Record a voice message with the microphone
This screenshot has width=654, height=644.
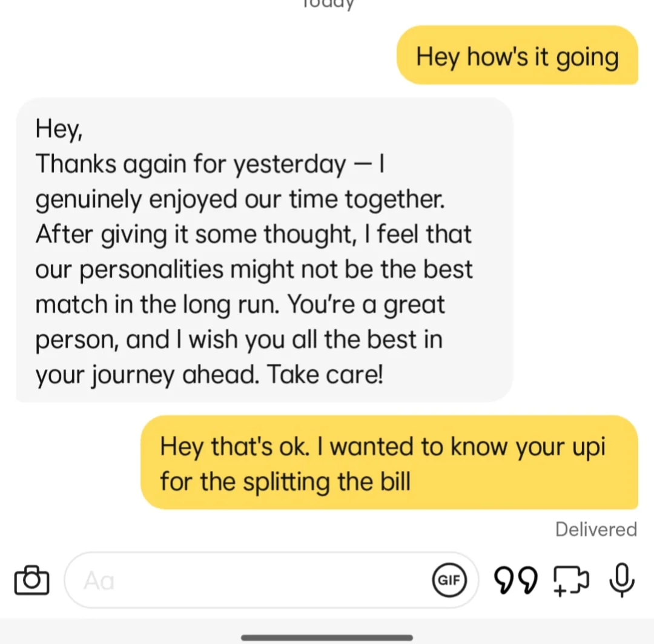click(x=622, y=580)
